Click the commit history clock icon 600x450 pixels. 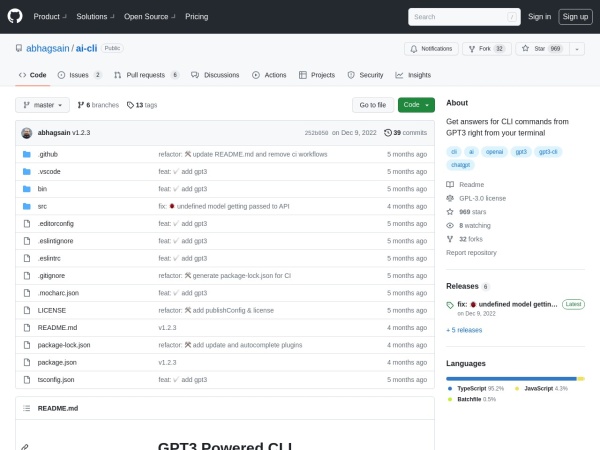[388, 132]
